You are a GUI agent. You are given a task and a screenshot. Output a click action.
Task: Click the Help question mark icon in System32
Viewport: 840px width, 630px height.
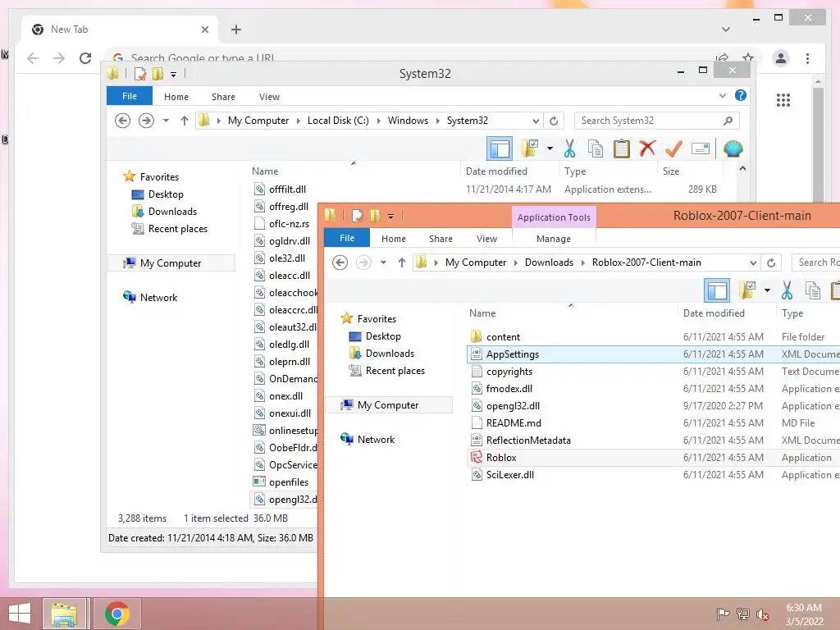pos(741,95)
